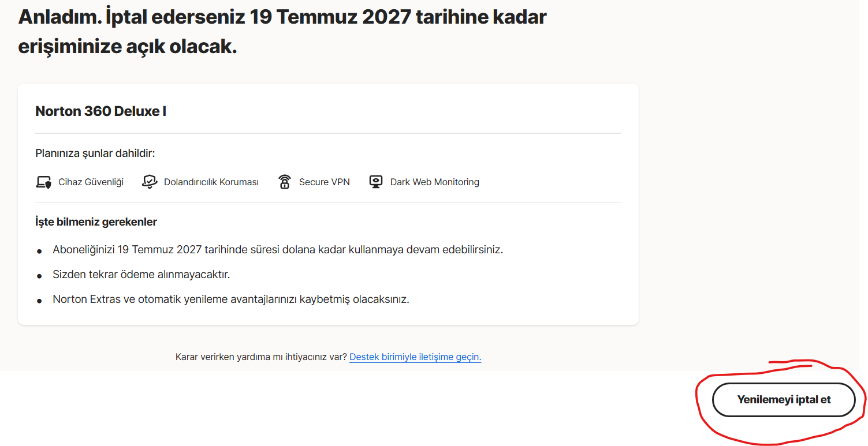Screen dimensions: 868x446
Task: Click the Yenilemeyi iptal et button
Action: (x=784, y=399)
